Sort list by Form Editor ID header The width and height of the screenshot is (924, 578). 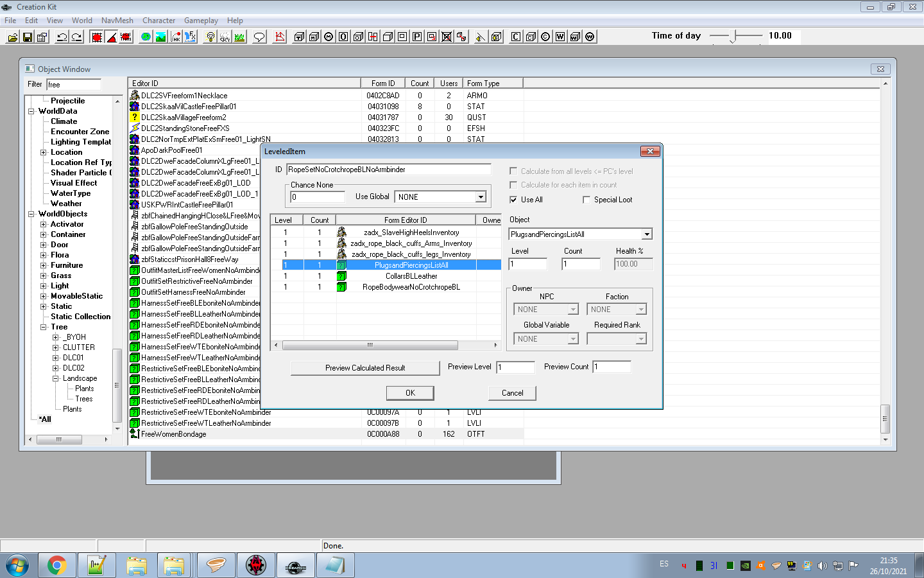[406, 220]
